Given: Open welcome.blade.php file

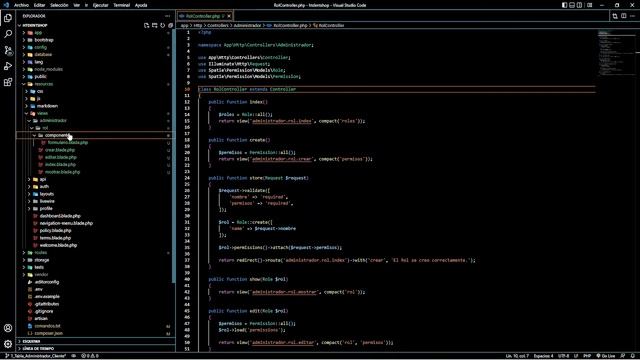Looking at the screenshot, I should (x=58, y=245).
